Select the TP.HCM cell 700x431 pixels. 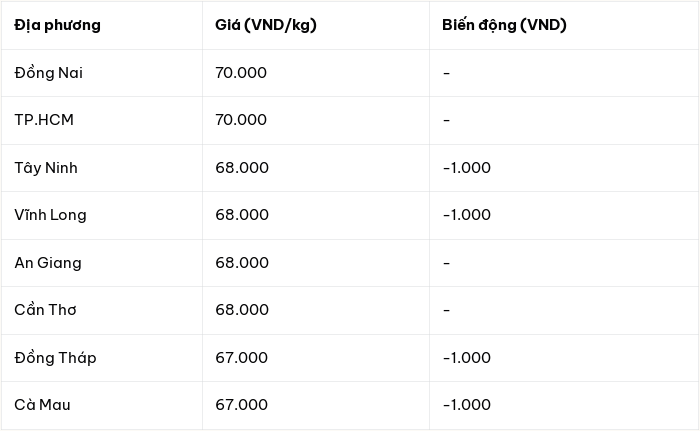pos(44,120)
